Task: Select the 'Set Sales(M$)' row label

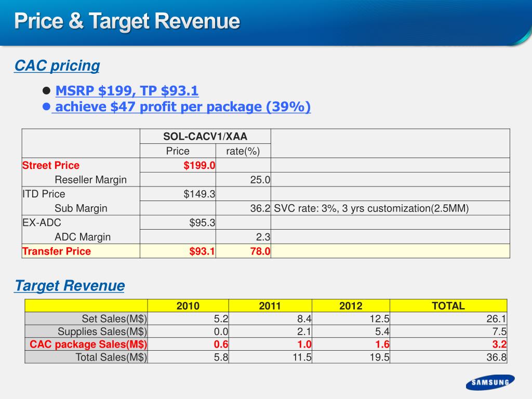Action: (x=114, y=319)
